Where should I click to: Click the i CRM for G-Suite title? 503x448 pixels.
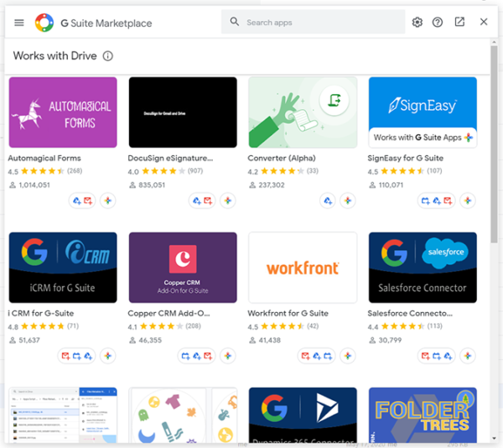click(x=41, y=313)
